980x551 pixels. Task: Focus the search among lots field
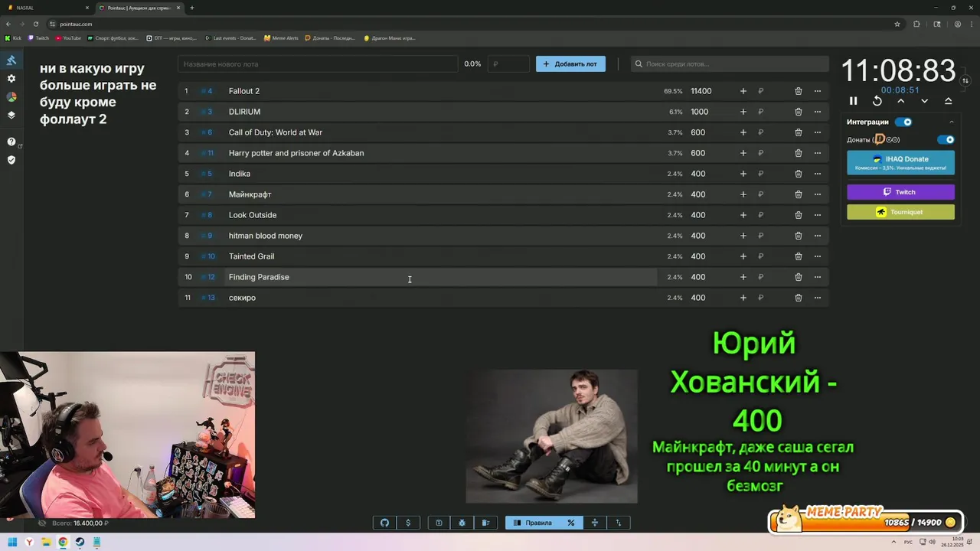pos(730,64)
